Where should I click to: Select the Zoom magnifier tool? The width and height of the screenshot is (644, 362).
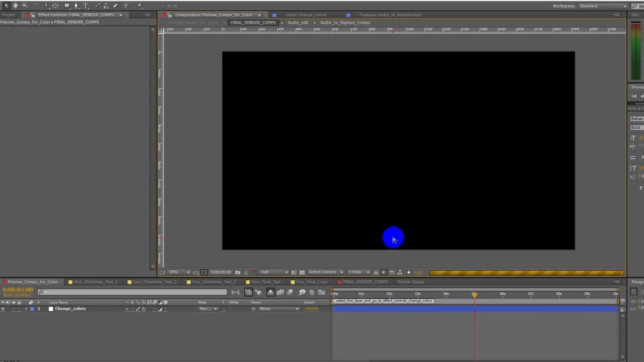click(25, 6)
